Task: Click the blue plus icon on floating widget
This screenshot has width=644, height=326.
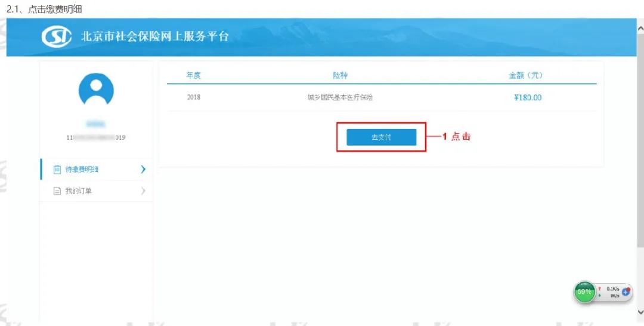Action: pos(626,292)
